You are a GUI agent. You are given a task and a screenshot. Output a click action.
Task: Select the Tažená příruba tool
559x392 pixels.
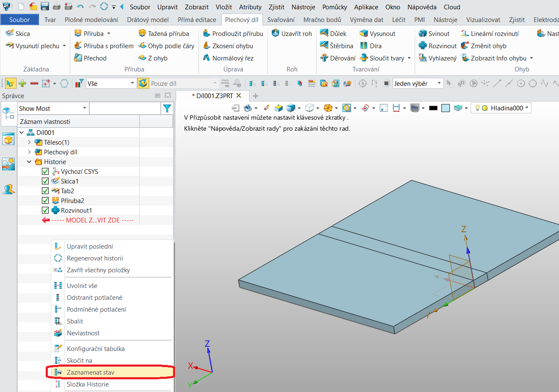[163, 33]
